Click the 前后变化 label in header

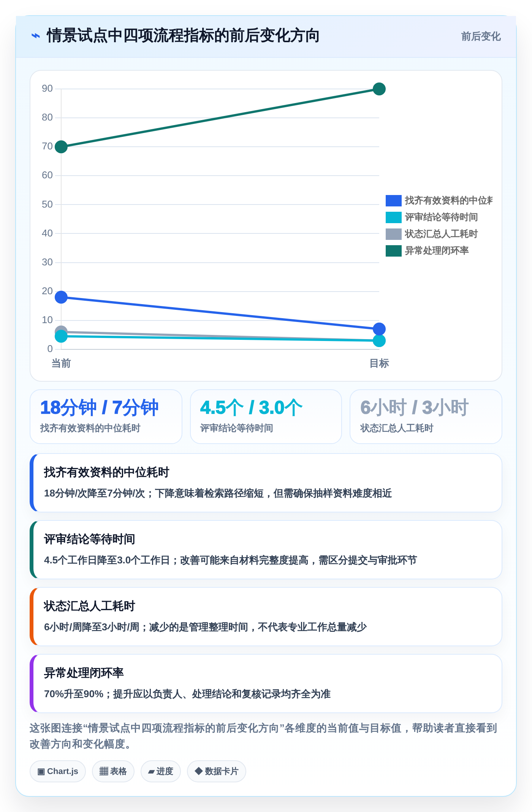click(481, 36)
